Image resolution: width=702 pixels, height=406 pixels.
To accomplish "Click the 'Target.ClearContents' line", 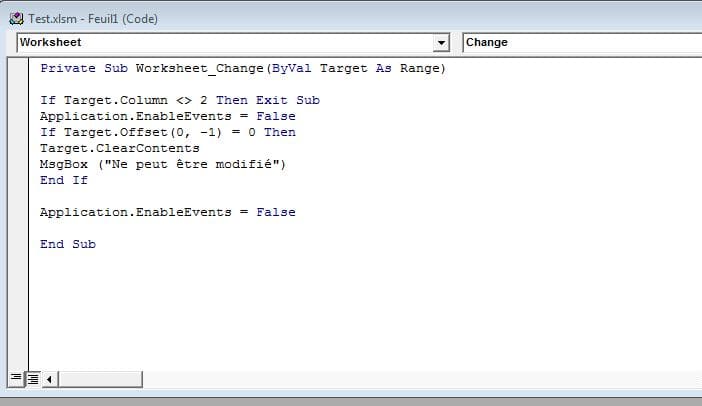I will 120,148.
